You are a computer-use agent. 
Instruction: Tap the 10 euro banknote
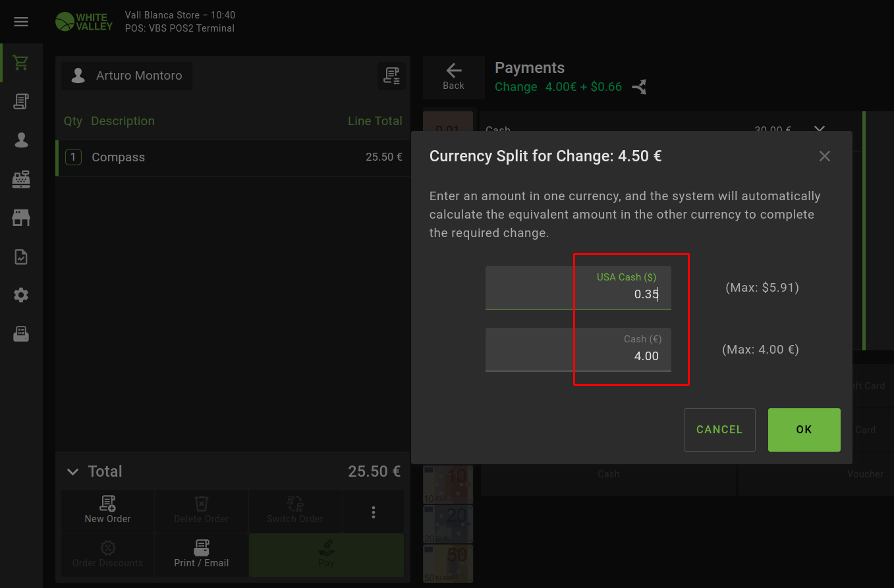(448, 485)
